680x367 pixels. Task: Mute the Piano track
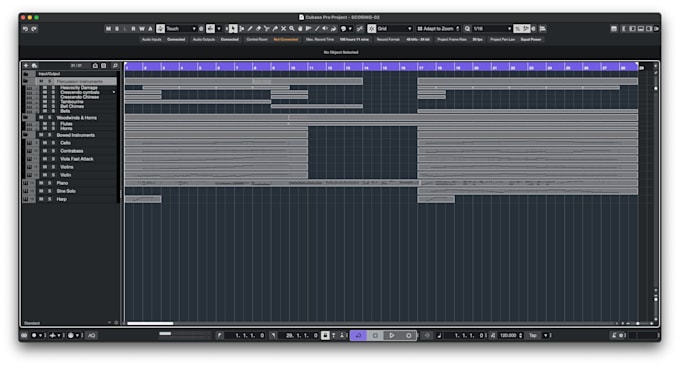(41, 183)
